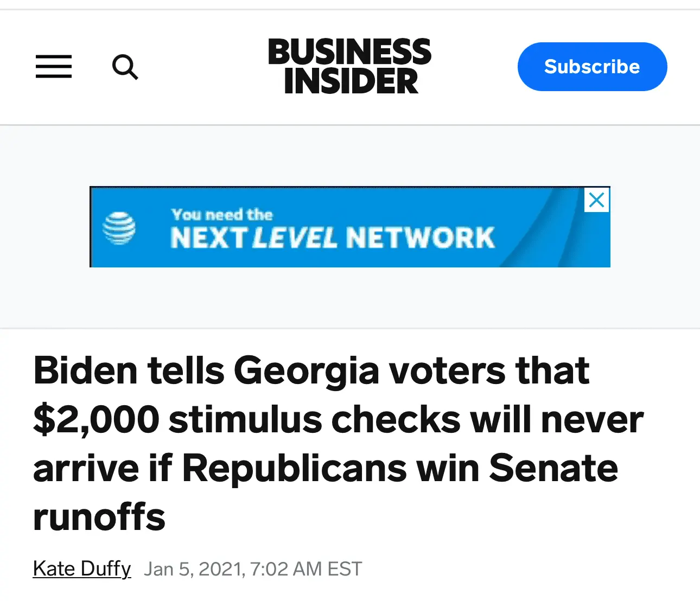
Task: Click the word "BUSINESS" in the logo
Action: pyautogui.click(x=349, y=52)
